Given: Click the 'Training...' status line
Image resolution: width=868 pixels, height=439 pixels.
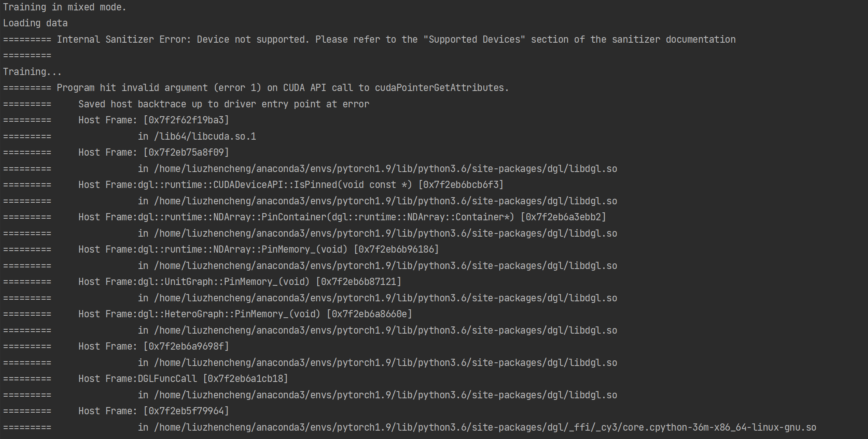Looking at the screenshot, I should point(32,71).
